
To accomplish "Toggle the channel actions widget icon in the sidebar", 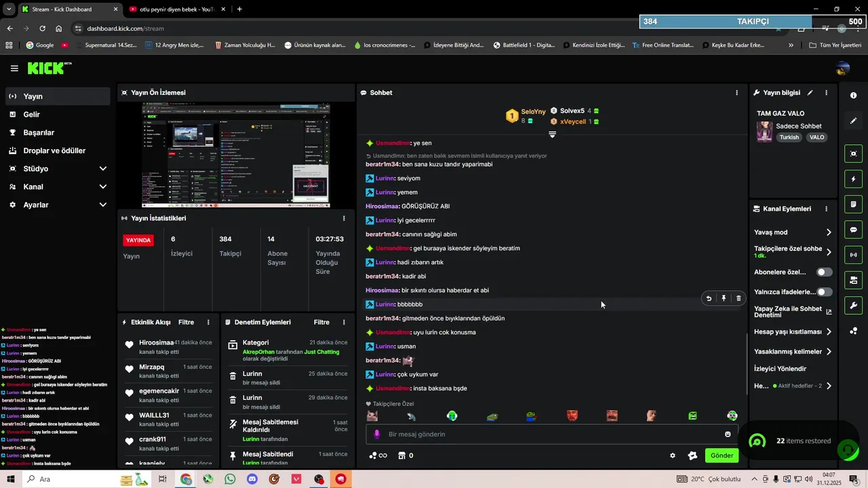I will coord(854,280).
